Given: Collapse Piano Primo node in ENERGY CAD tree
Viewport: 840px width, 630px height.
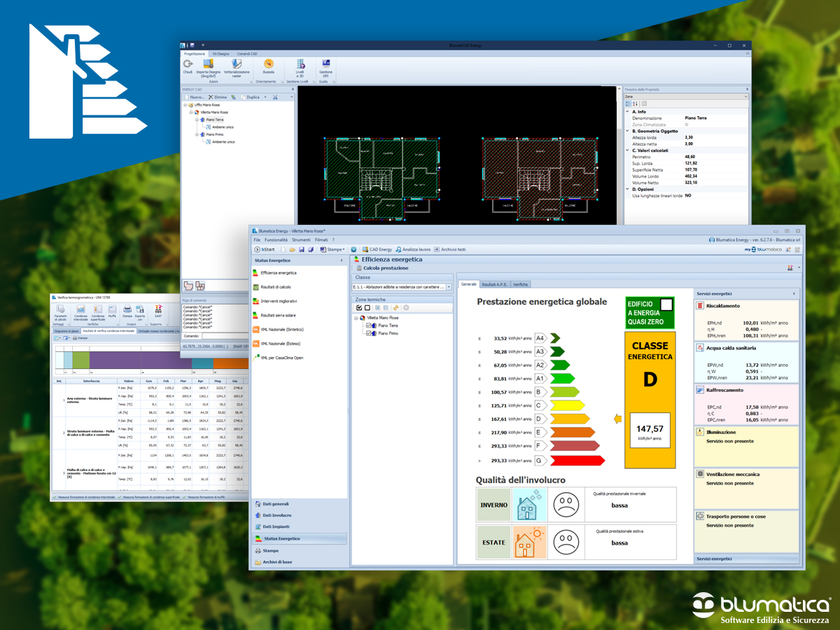Looking at the screenshot, I should (x=197, y=134).
